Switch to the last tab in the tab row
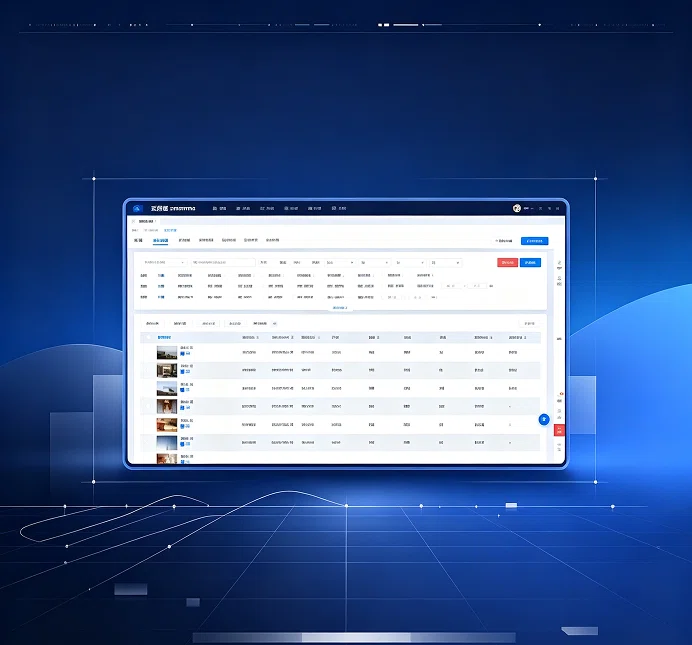The height and width of the screenshot is (645, 692). click(x=272, y=240)
